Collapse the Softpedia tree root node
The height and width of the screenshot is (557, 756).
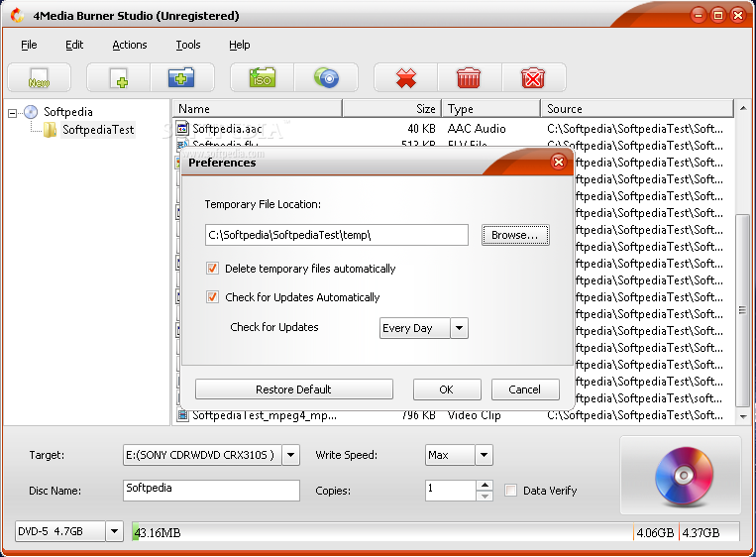tap(12, 113)
